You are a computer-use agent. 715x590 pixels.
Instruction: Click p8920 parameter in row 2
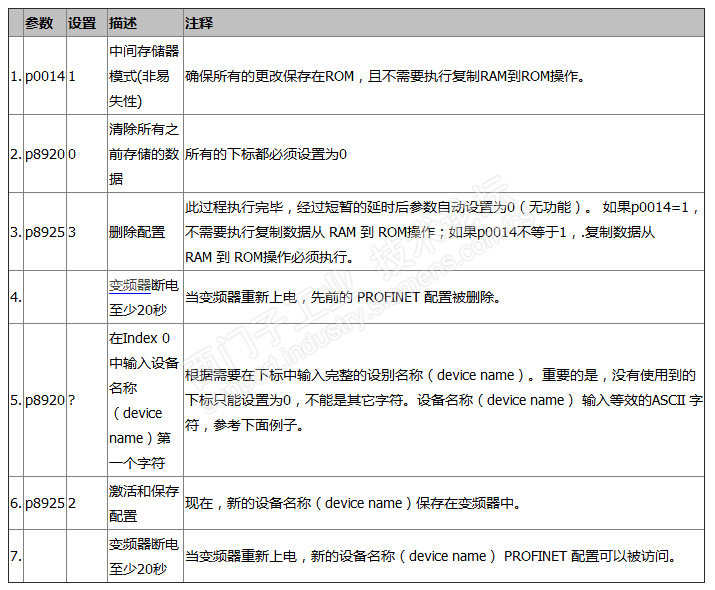pos(45,154)
